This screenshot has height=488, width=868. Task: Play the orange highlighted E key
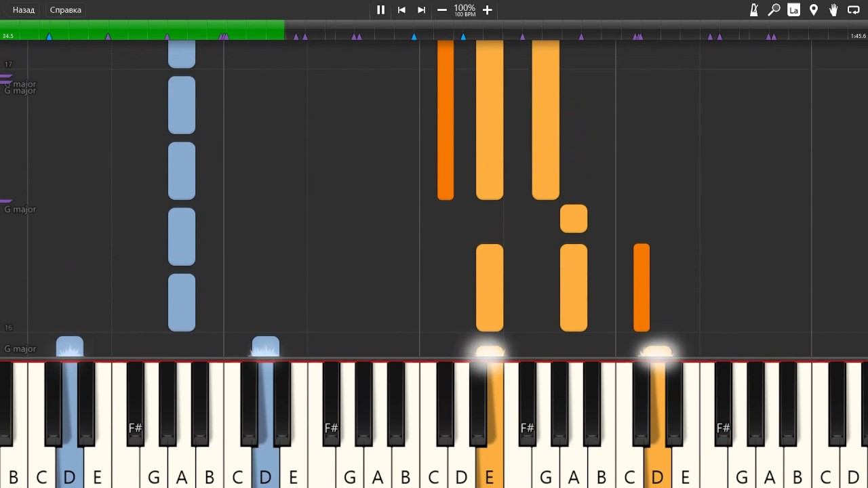pyautogui.click(x=490, y=468)
